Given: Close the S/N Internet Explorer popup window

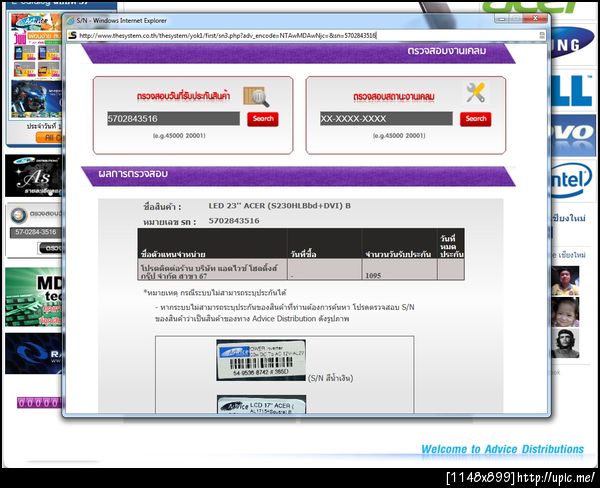Looking at the screenshot, I should [x=536, y=18].
